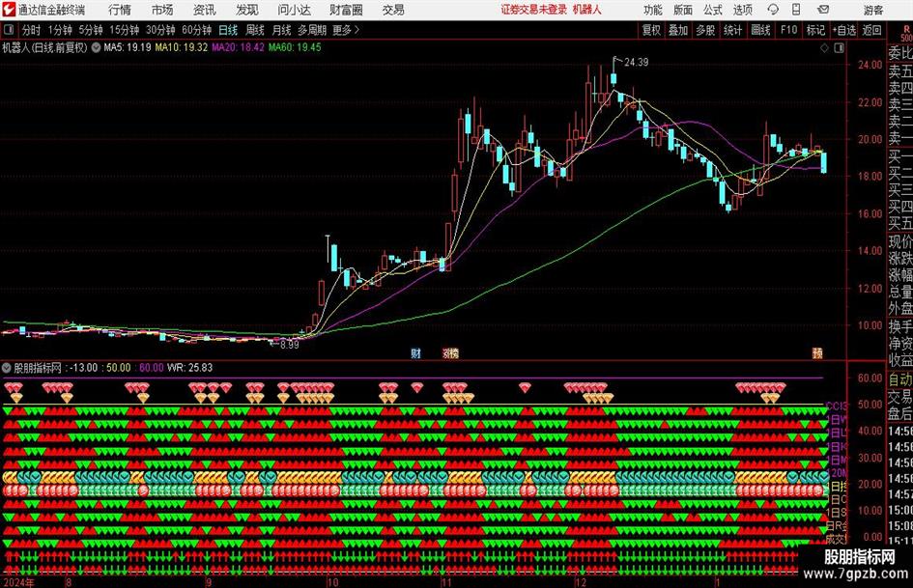Open the customer service headset icon

click(x=773, y=10)
